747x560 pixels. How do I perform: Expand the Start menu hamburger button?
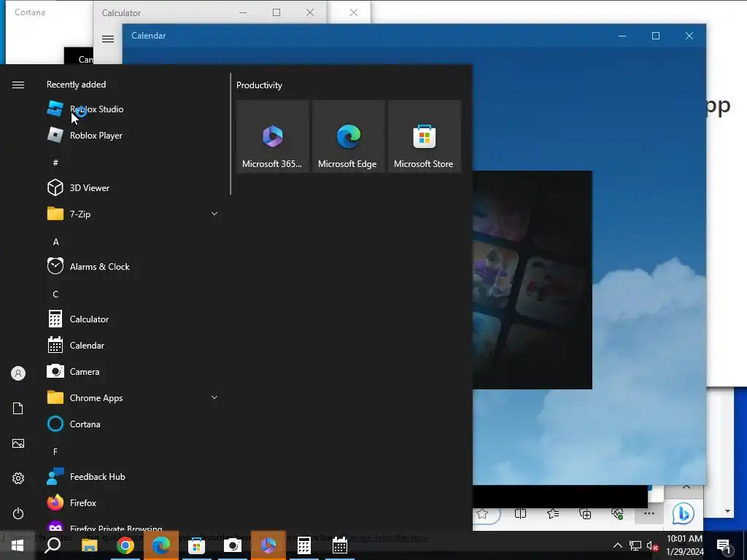(x=18, y=85)
